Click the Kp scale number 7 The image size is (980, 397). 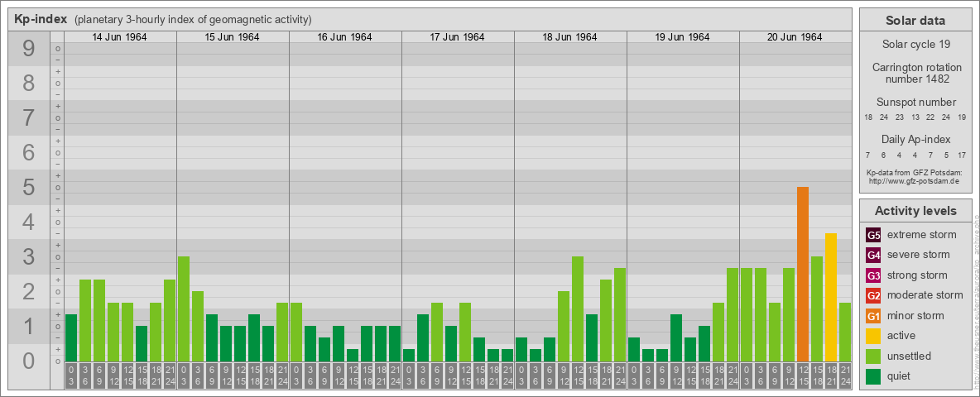(x=28, y=118)
